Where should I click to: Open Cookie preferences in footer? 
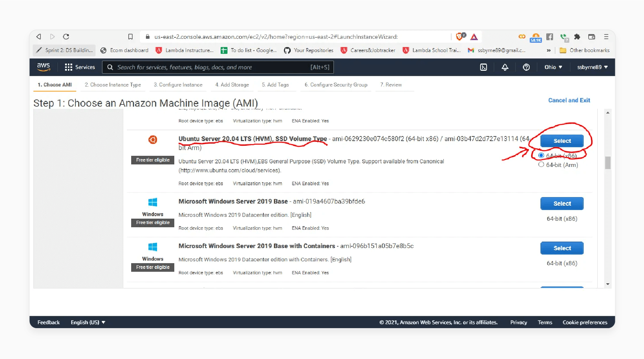click(585, 322)
